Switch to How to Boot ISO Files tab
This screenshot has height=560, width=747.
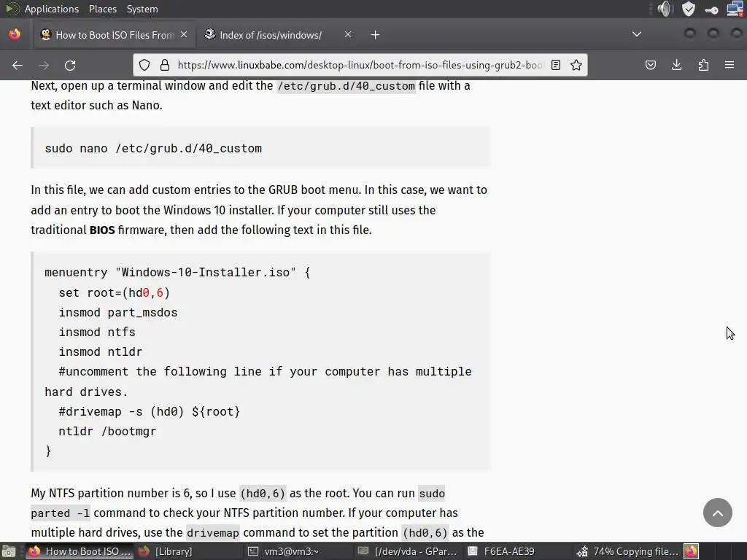[115, 35]
